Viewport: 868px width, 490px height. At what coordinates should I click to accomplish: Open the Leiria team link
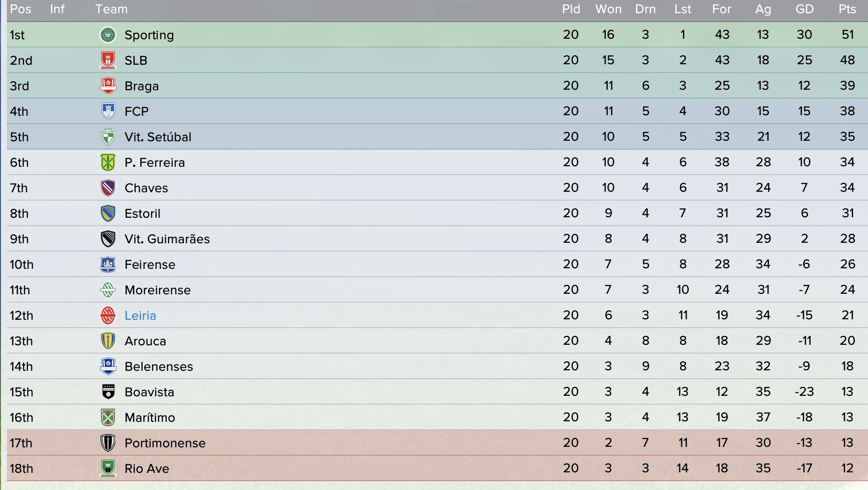coord(140,315)
